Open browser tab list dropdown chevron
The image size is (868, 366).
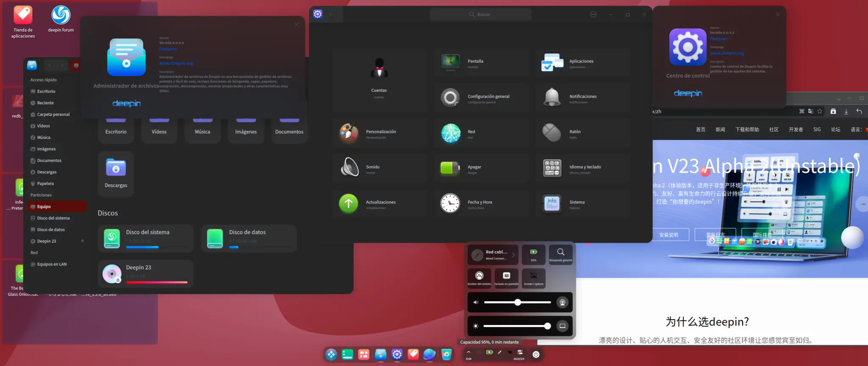click(x=839, y=100)
